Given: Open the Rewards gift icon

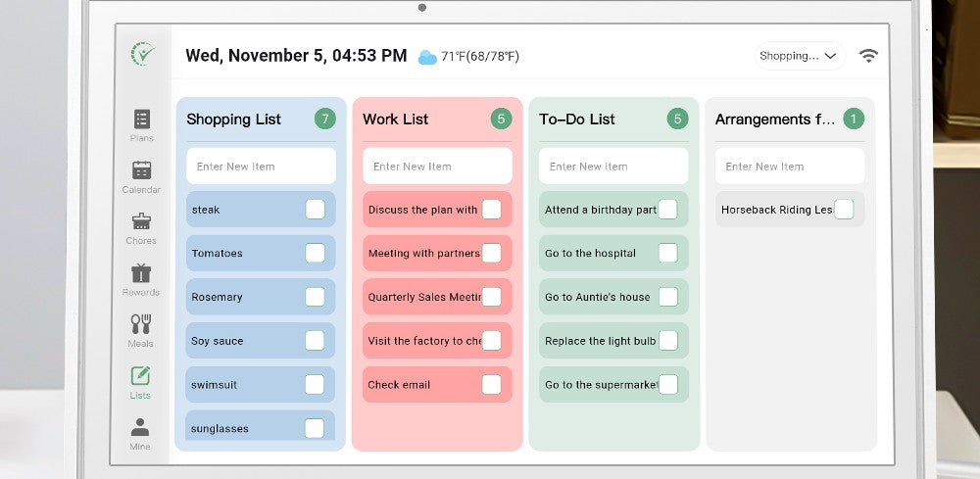Looking at the screenshot, I should (141, 273).
